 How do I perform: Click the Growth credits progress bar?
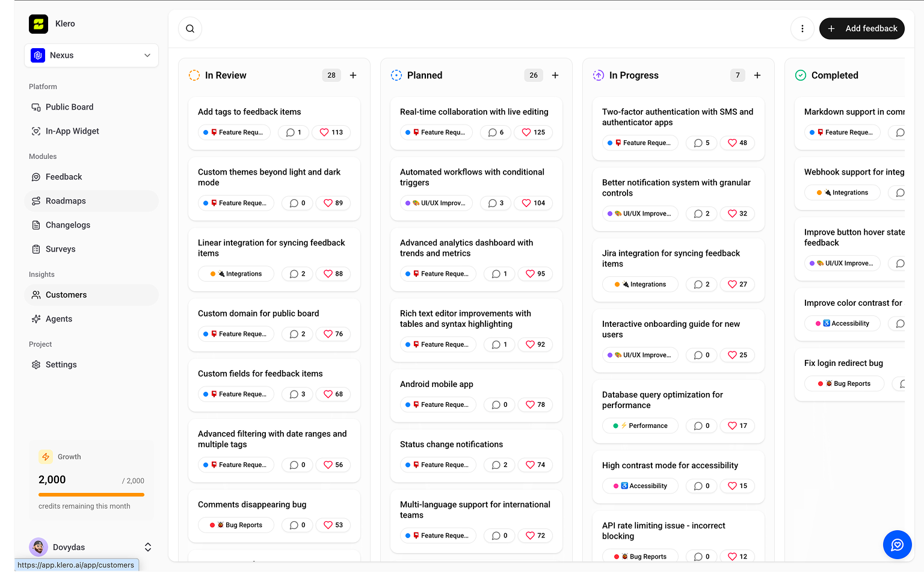click(91, 495)
